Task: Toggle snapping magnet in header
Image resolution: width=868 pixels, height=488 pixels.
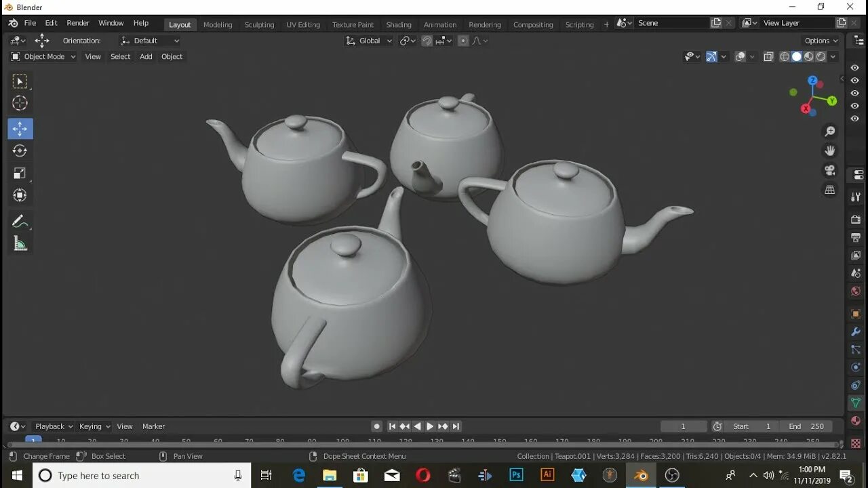Action: (x=427, y=41)
